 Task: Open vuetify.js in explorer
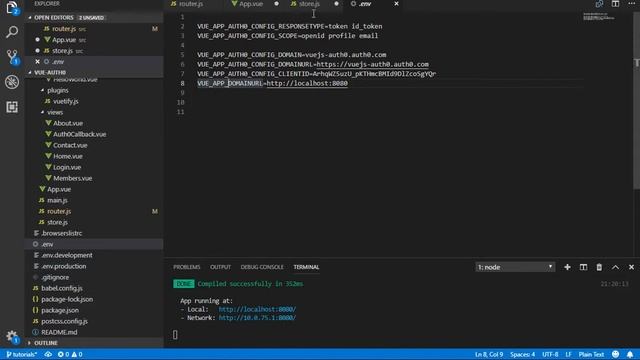[x=65, y=101]
